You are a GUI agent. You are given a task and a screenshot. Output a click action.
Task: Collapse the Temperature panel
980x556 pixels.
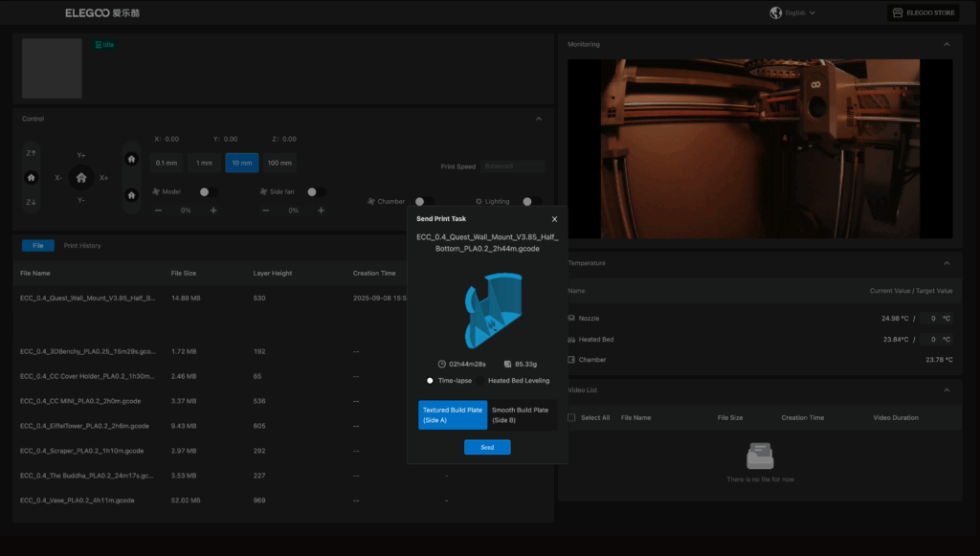[x=947, y=262]
